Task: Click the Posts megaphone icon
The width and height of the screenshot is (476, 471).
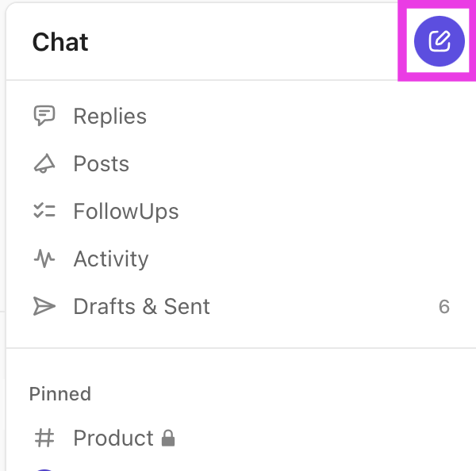Action: (44, 163)
